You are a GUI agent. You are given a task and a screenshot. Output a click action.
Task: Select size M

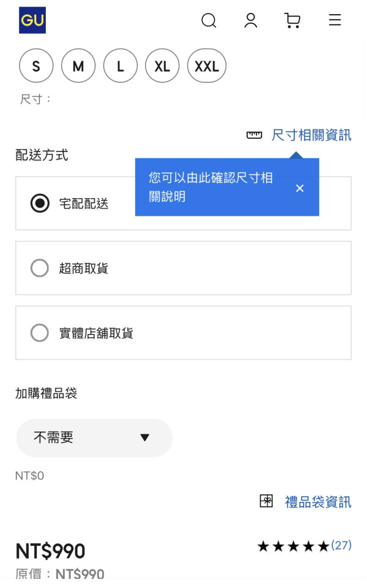78,65
